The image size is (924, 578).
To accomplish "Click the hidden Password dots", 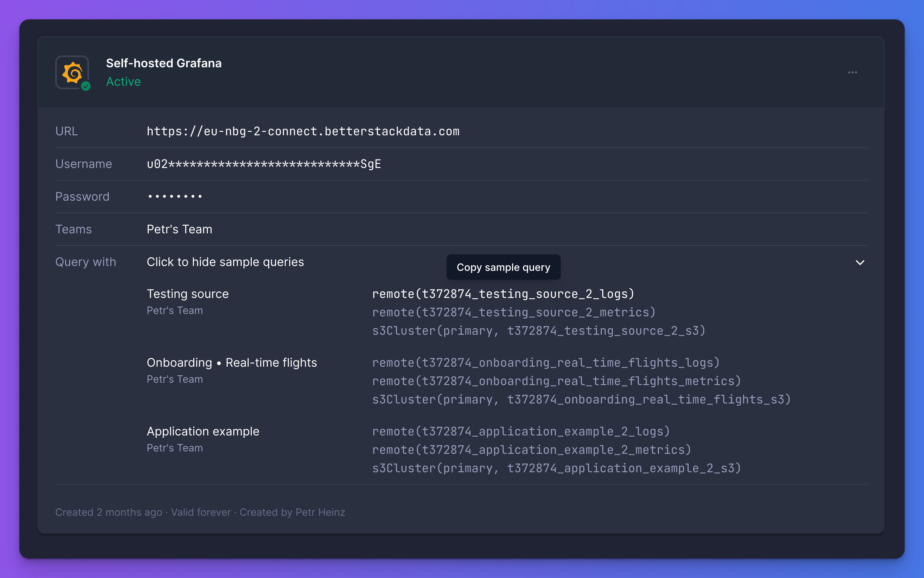I will 174,196.
